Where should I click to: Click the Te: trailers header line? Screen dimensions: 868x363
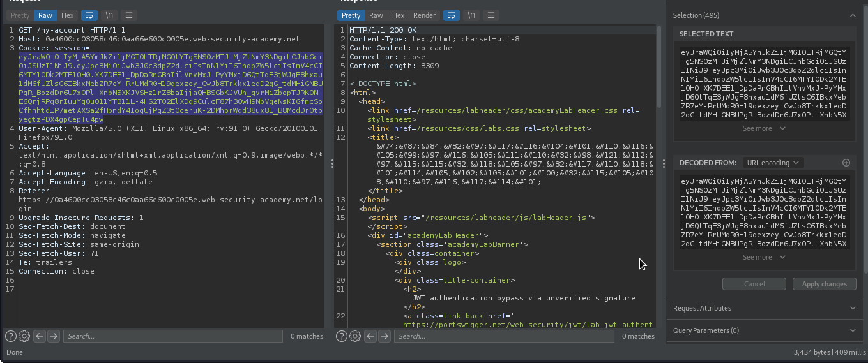pyautogui.click(x=45, y=262)
